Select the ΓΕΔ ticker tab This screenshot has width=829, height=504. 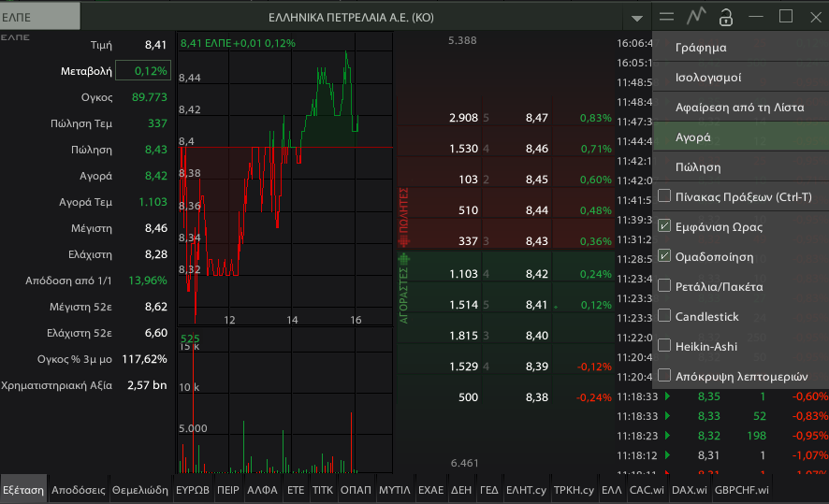point(489,490)
